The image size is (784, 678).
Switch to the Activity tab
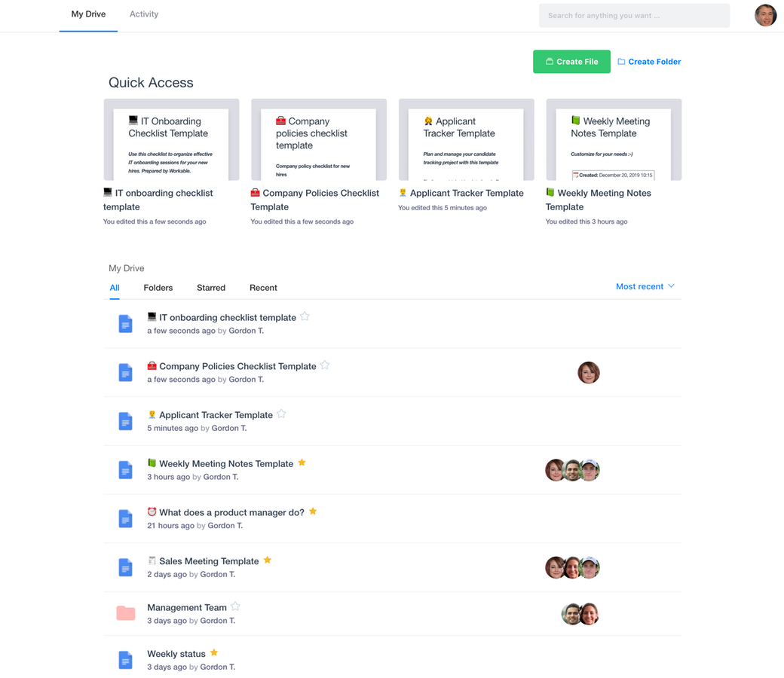144,14
